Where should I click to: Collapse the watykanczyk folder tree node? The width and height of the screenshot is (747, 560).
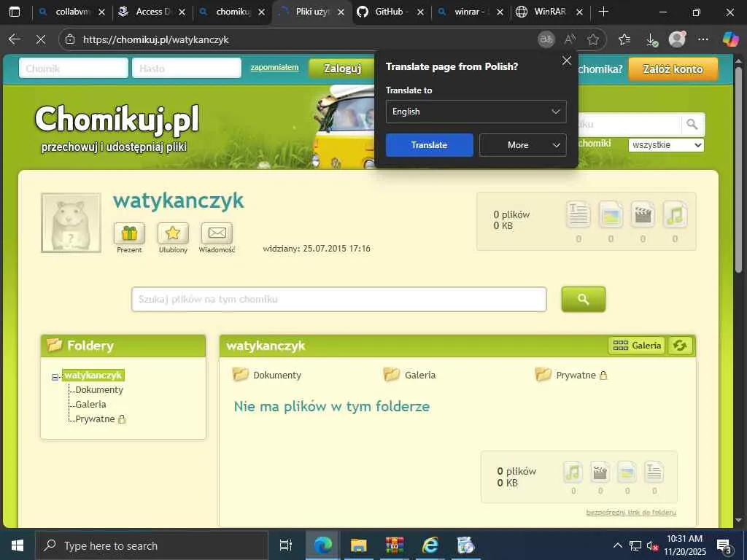pyautogui.click(x=55, y=377)
